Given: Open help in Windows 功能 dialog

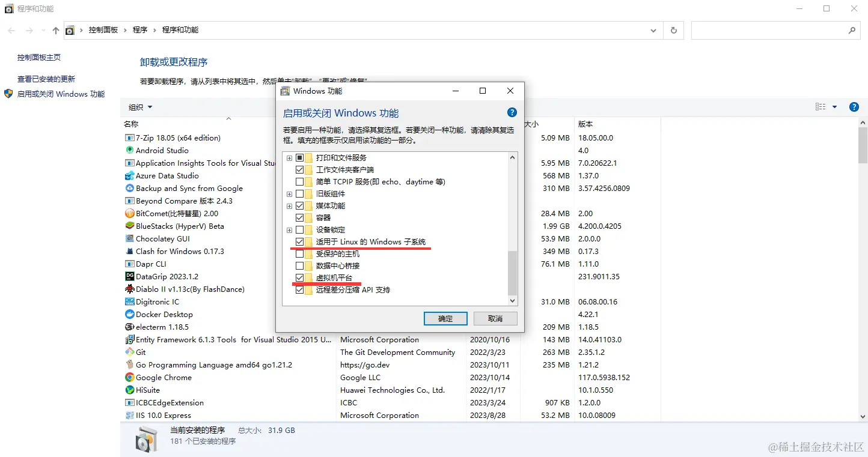Looking at the screenshot, I should (x=512, y=112).
